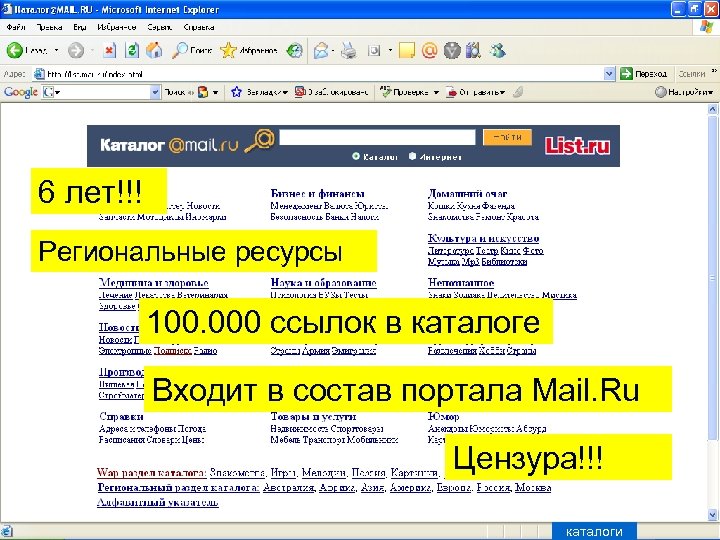
Task: Click the Заблокировано popup blocker button
Action: [x=331, y=92]
